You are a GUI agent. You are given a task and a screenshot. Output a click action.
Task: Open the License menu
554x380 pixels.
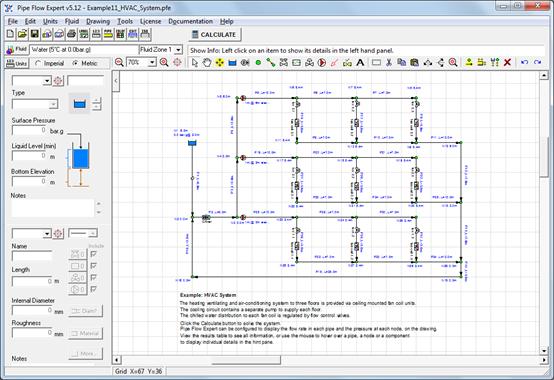tap(150, 21)
